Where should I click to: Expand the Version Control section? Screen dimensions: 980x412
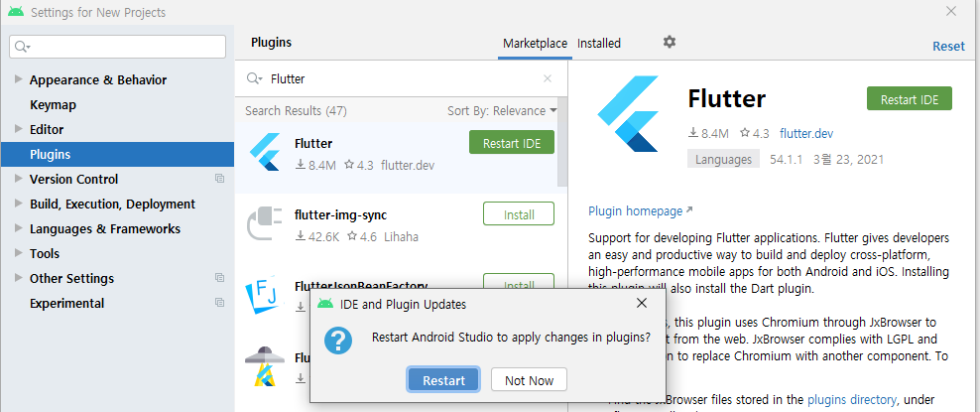click(18, 178)
